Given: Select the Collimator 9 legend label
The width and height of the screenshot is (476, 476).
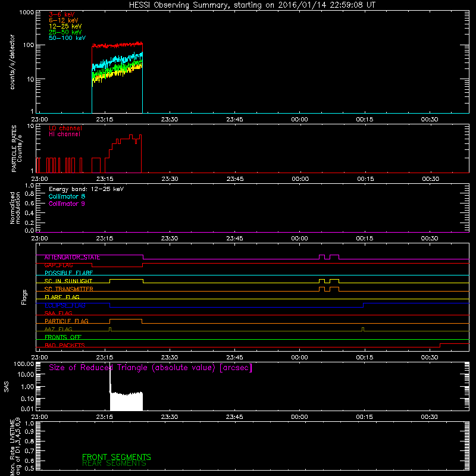Looking at the screenshot, I should (67, 203).
